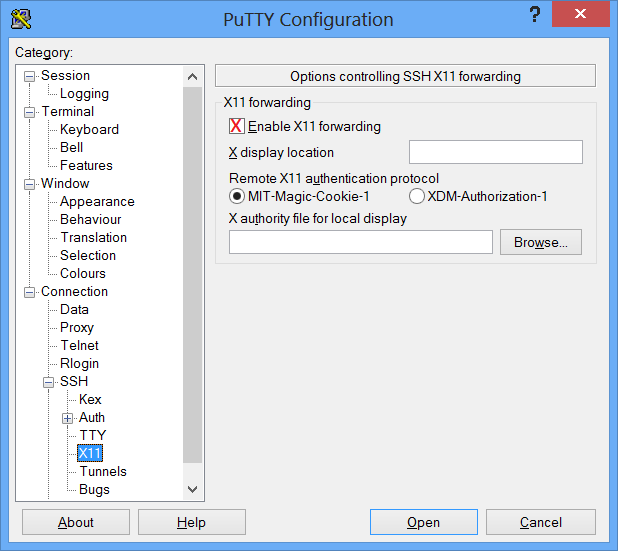Select Proxy category

[x=77, y=328]
